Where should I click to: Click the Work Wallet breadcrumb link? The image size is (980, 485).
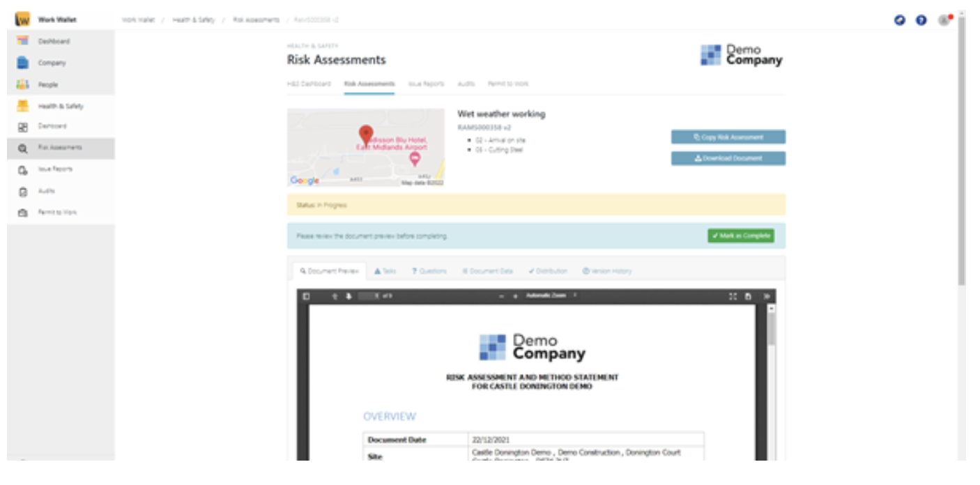pos(138,20)
